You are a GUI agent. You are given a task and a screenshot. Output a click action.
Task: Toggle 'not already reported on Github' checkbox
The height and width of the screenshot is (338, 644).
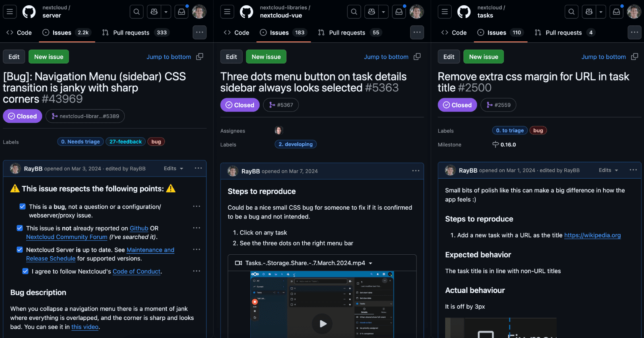point(20,228)
